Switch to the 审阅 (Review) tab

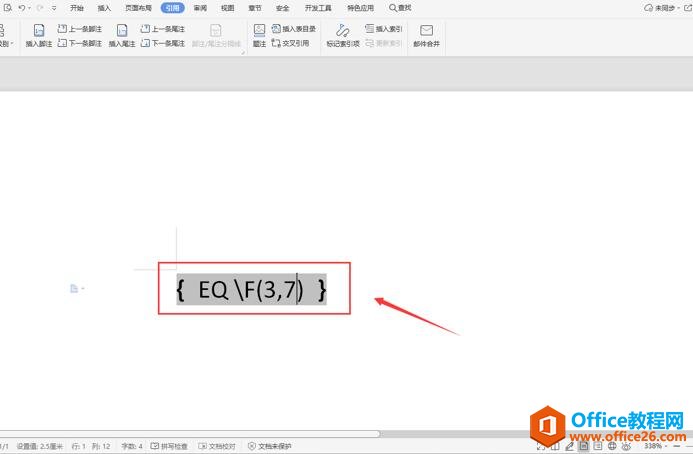(x=200, y=8)
